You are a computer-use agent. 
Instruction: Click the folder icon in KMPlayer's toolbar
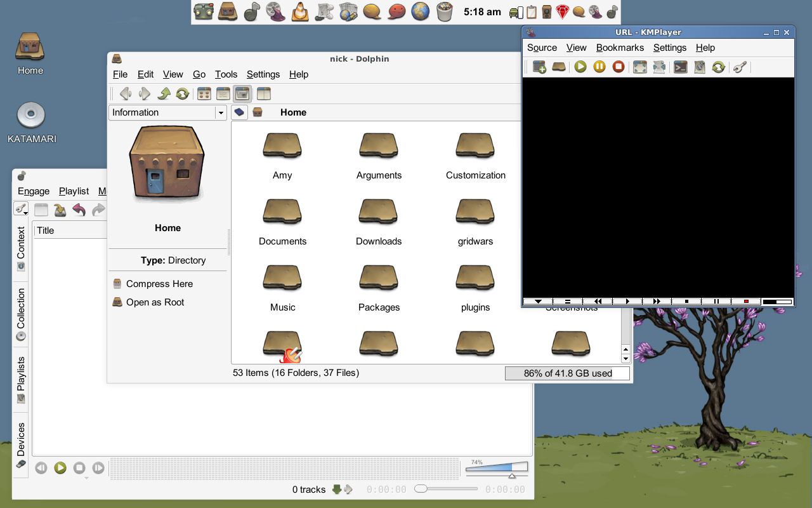click(559, 67)
